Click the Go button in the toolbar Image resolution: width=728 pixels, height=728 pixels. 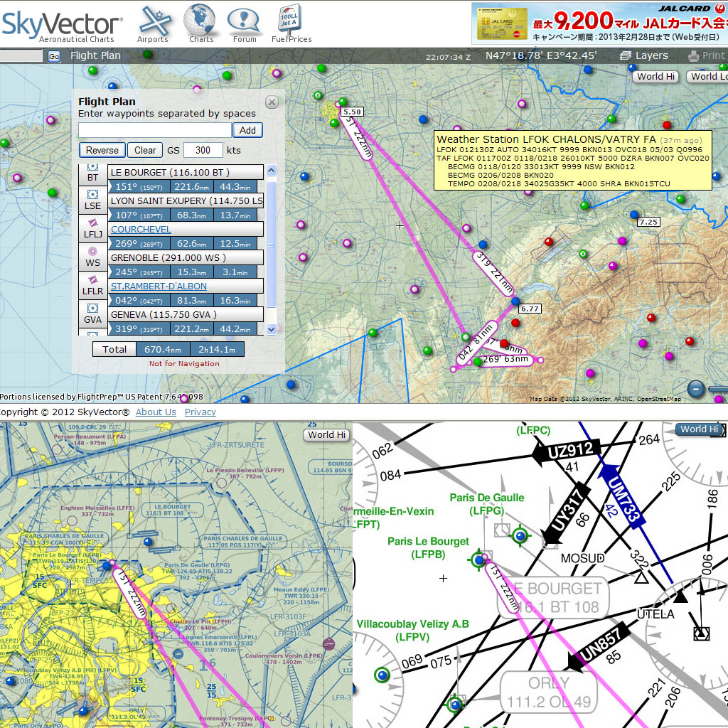tap(54, 56)
